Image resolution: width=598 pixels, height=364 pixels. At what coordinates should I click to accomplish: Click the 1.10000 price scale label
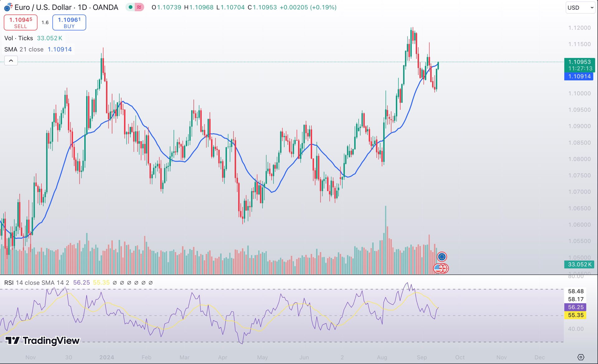(x=579, y=93)
